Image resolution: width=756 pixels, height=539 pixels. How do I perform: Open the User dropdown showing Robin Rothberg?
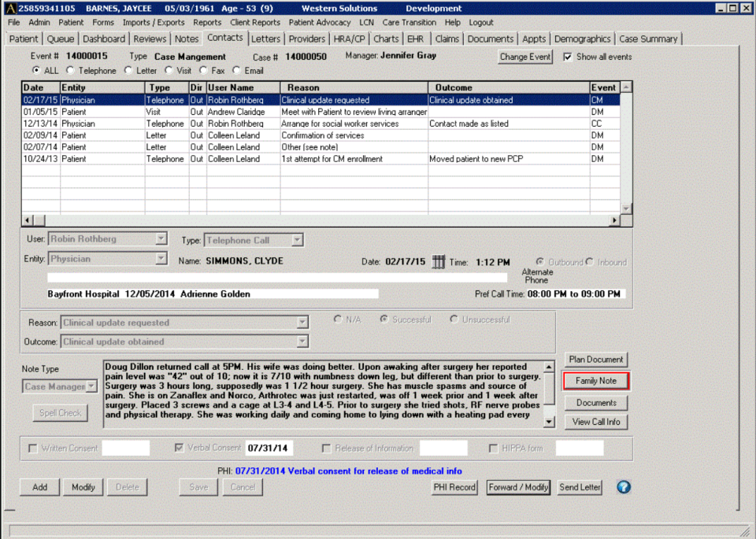(x=161, y=238)
